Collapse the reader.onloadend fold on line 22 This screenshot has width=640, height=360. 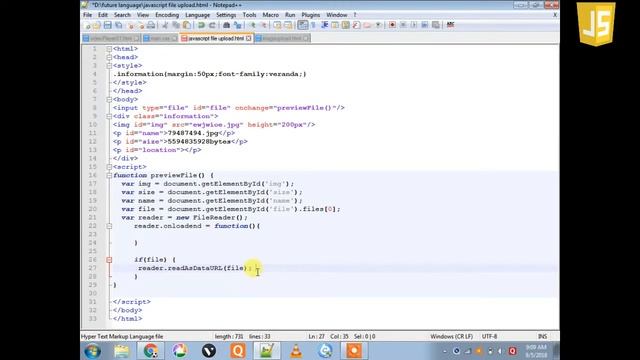coord(109,226)
